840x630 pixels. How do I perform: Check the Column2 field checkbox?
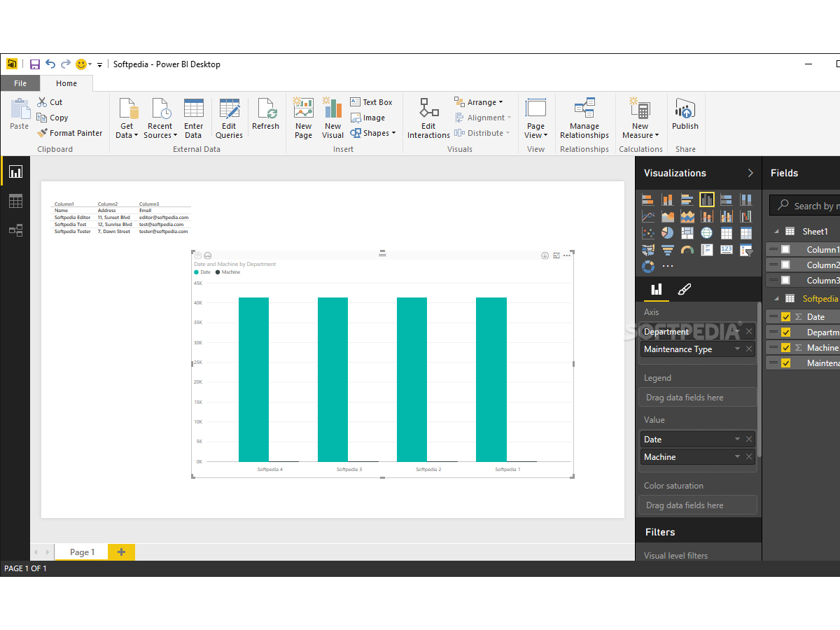click(x=785, y=265)
